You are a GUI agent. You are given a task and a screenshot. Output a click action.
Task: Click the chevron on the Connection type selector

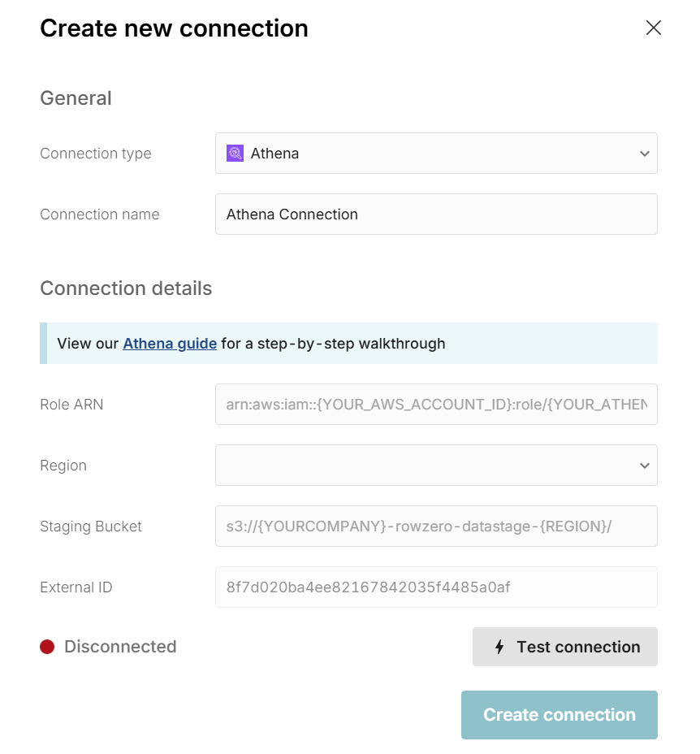tap(644, 153)
